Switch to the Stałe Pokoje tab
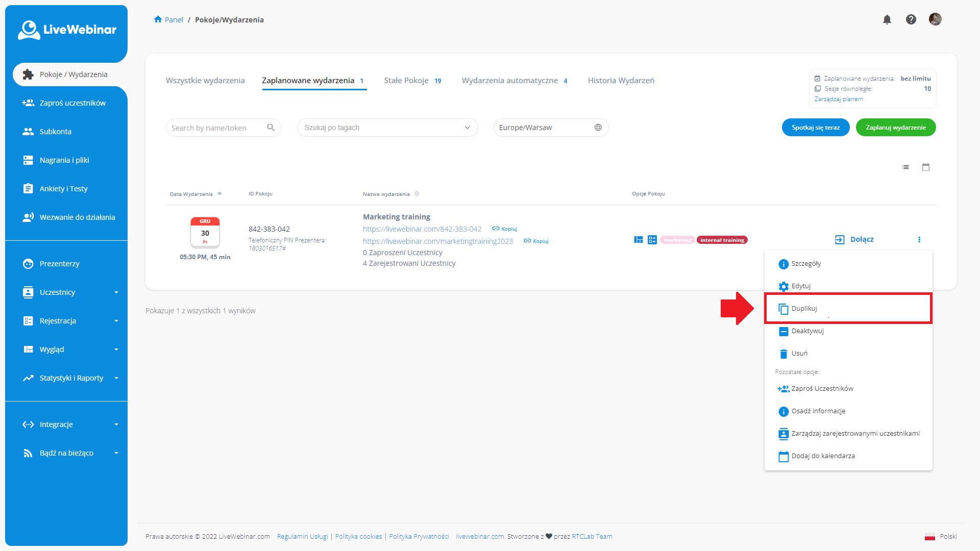980x551 pixels. (406, 80)
